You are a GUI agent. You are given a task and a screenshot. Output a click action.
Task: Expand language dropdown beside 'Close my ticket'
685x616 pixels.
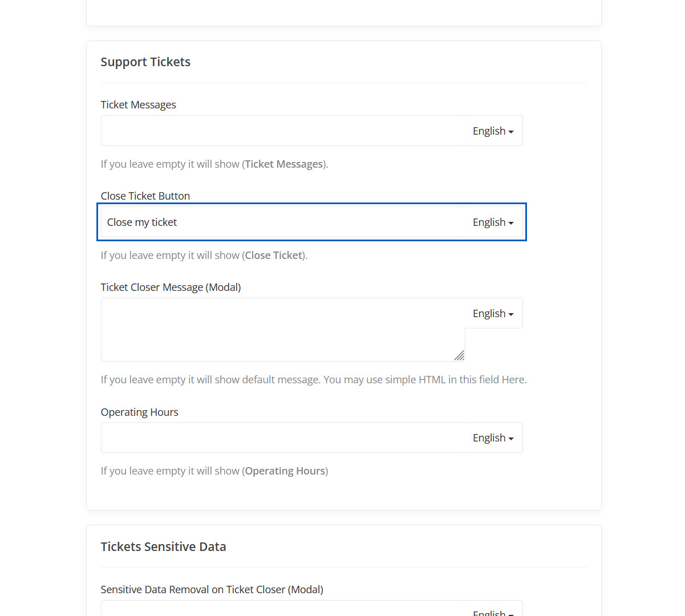(493, 222)
